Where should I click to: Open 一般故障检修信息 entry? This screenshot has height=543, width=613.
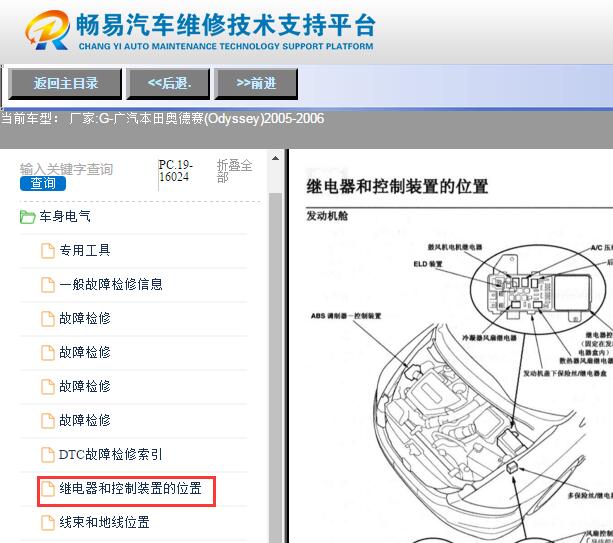click(x=111, y=284)
